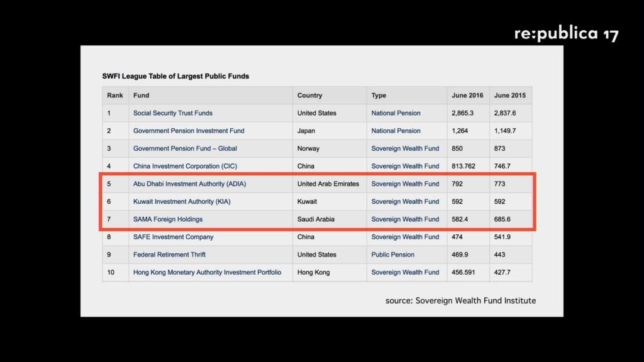Click the June 2015 value 427.7
The image size is (644, 362).
tap(502, 272)
